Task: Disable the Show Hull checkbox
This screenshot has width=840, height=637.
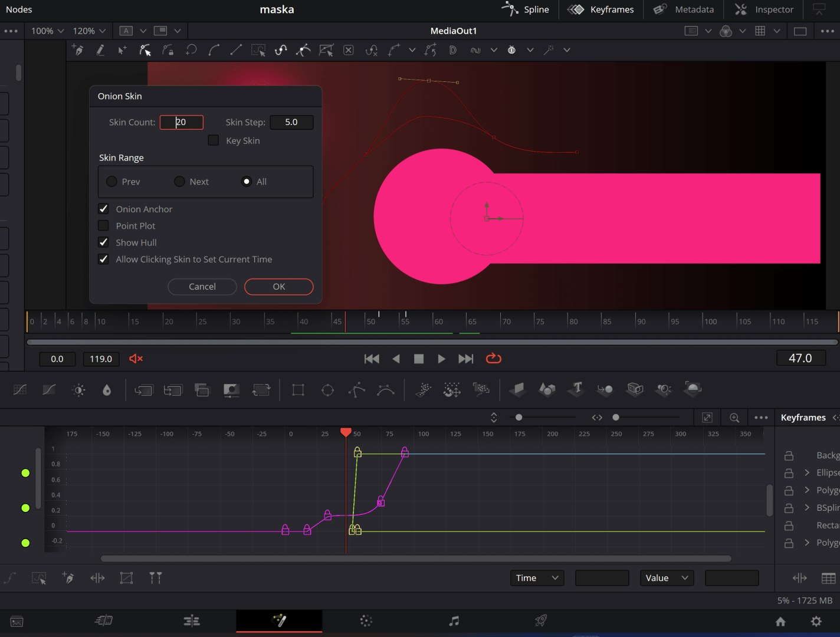Action: coord(104,242)
